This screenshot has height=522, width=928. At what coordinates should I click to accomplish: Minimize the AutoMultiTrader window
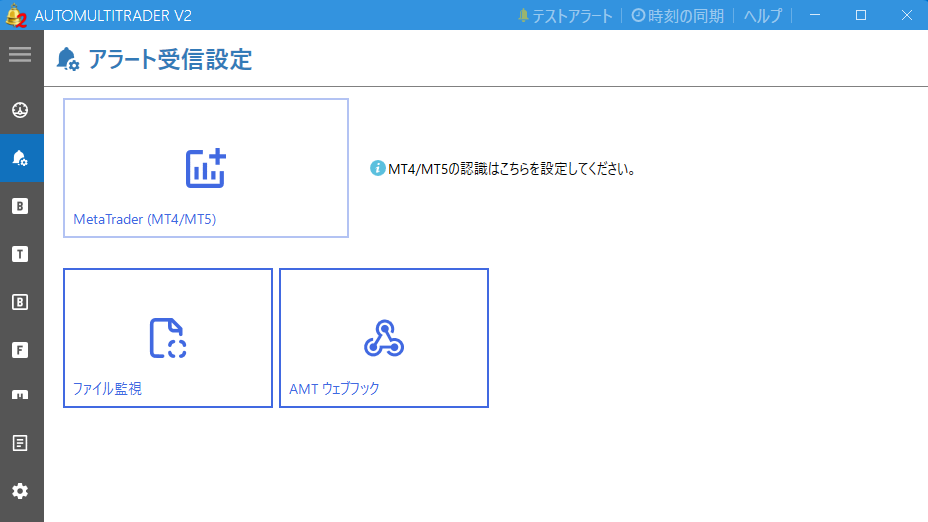point(815,15)
